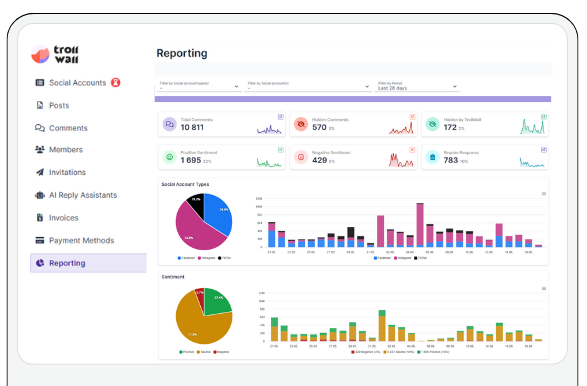Click the red Social Accounts notification badge
The image size is (587, 386).
(116, 82)
